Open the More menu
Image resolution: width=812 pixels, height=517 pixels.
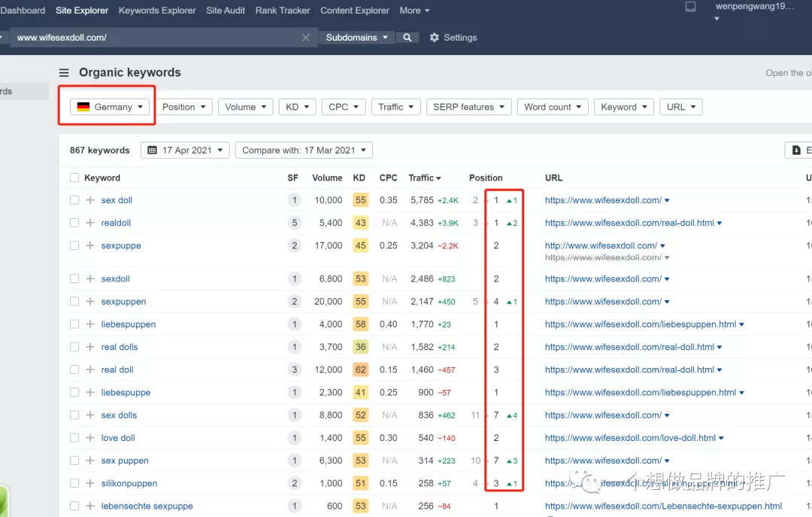click(414, 11)
